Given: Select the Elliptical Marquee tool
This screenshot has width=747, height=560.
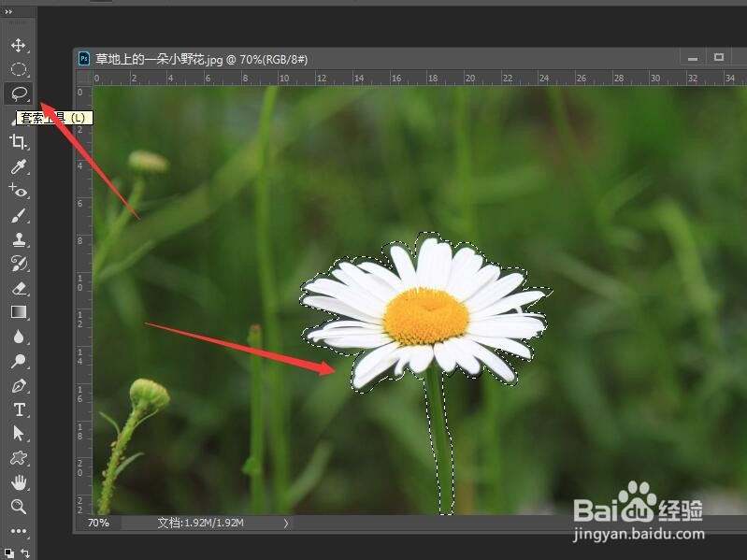Looking at the screenshot, I should pos(18,69).
